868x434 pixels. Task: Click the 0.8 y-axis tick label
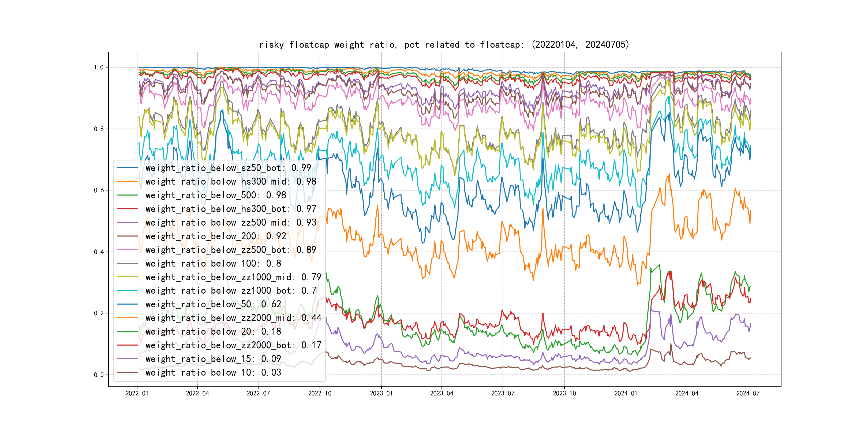tap(99, 129)
